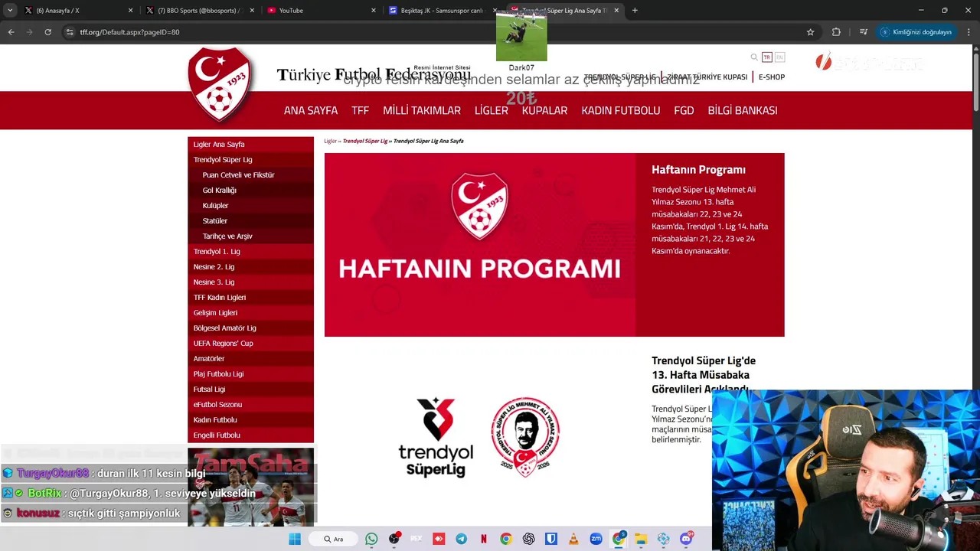The height and width of the screenshot is (551, 980).
Task: Open Engelli Futbolu sidebar item
Action: (250, 435)
